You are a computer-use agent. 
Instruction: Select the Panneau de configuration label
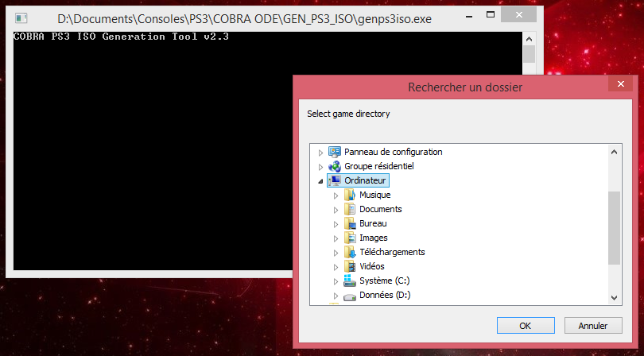pos(393,152)
